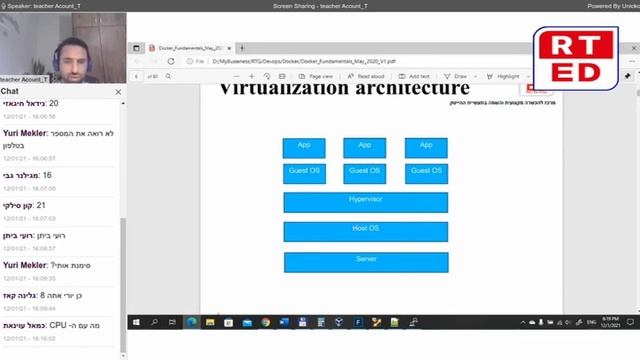Focus the address bar with PDF path

coord(304,61)
